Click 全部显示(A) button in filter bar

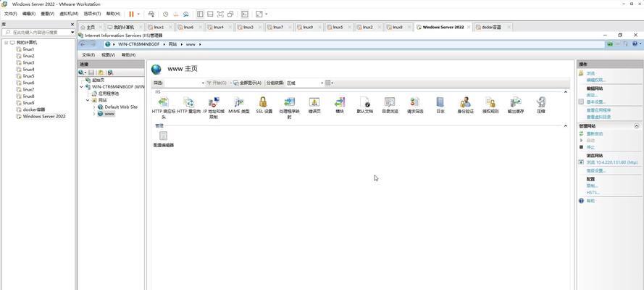(248, 83)
